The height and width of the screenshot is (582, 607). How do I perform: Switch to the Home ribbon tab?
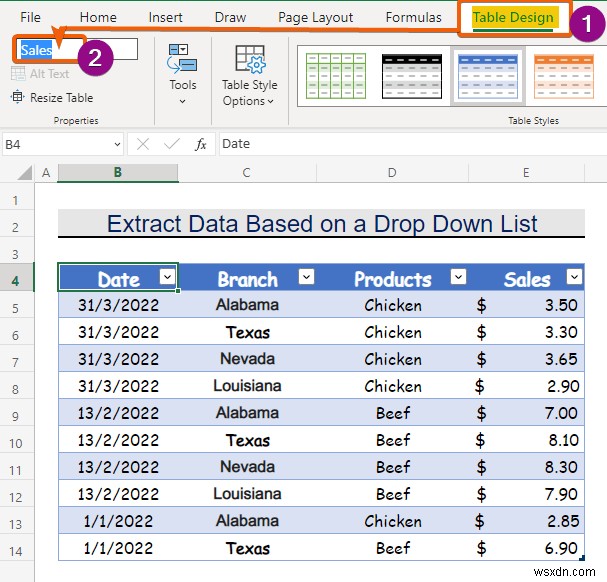pos(98,17)
